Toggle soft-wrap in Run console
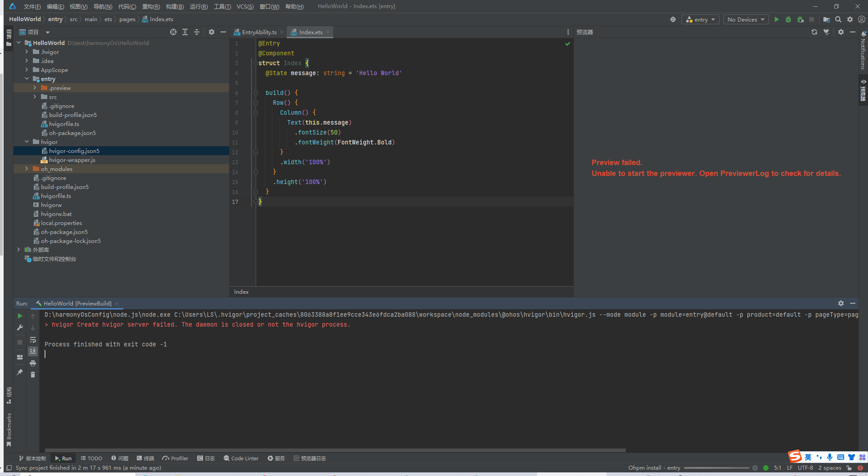This screenshot has width=868, height=476. click(x=33, y=340)
